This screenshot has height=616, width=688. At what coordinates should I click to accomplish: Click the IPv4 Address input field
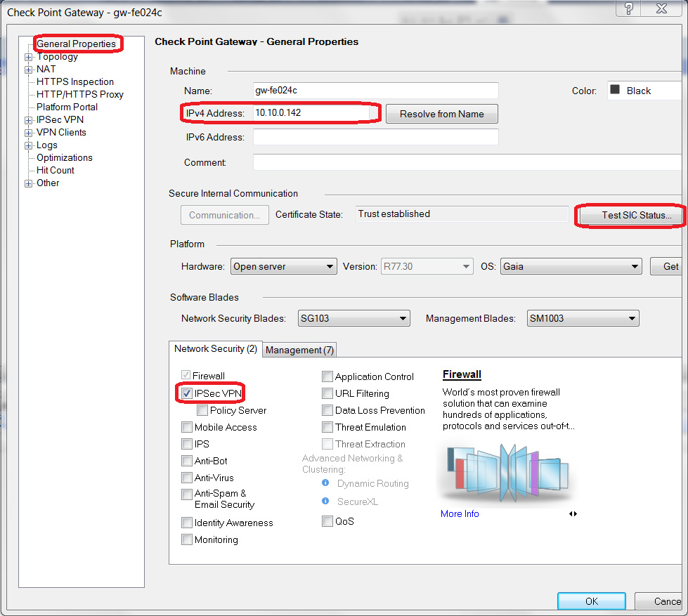(311, 112)
